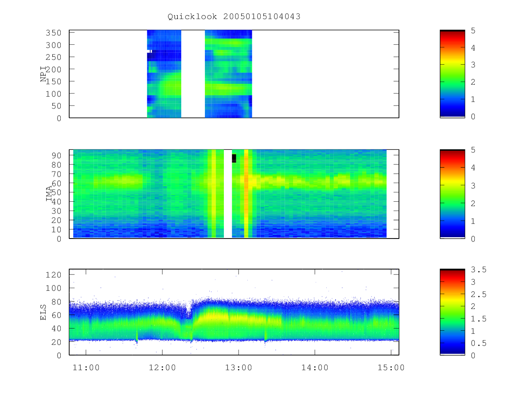Select the IMA axis label
This screenshot has height=399, width=532.
pyautogui.click(x=49, y=194)
